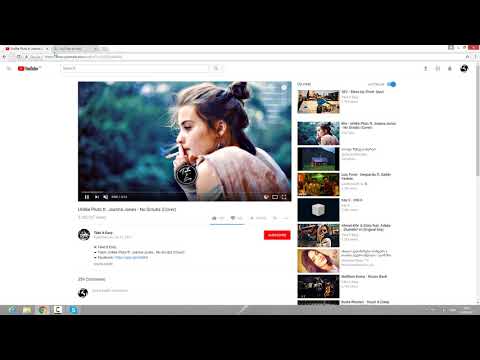Toggle the Autoplay switch off

[392, 84]
